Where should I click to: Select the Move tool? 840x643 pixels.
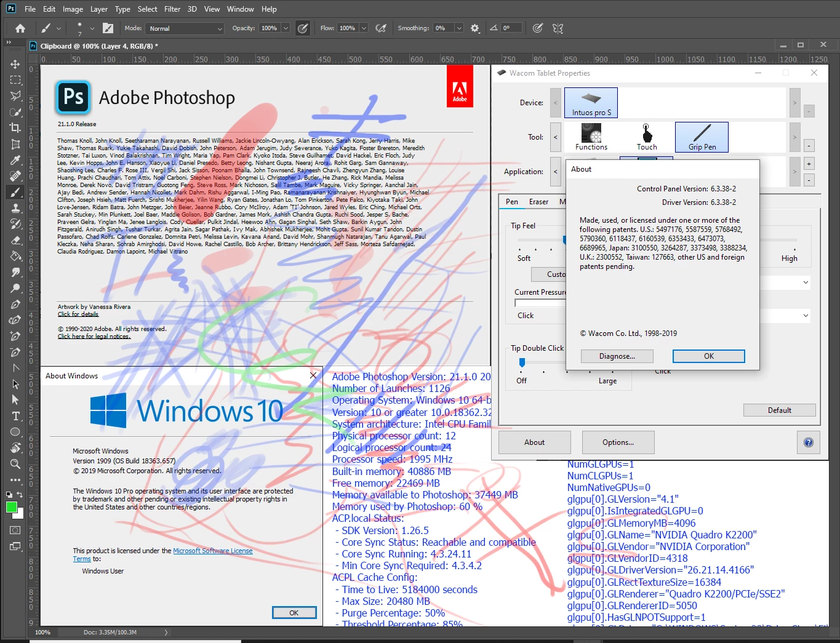pyautogui.click(x=15, y=64)
